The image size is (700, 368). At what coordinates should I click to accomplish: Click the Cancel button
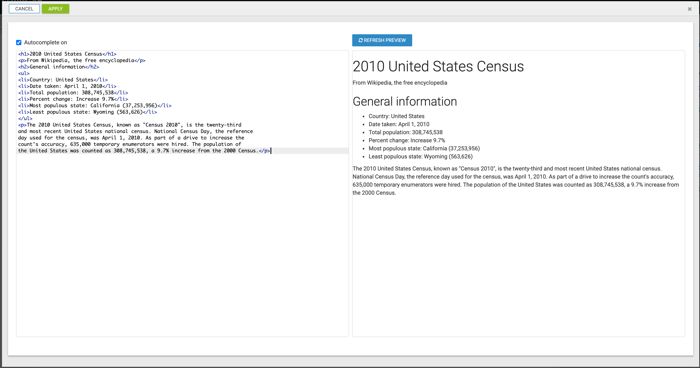[24, 8]
